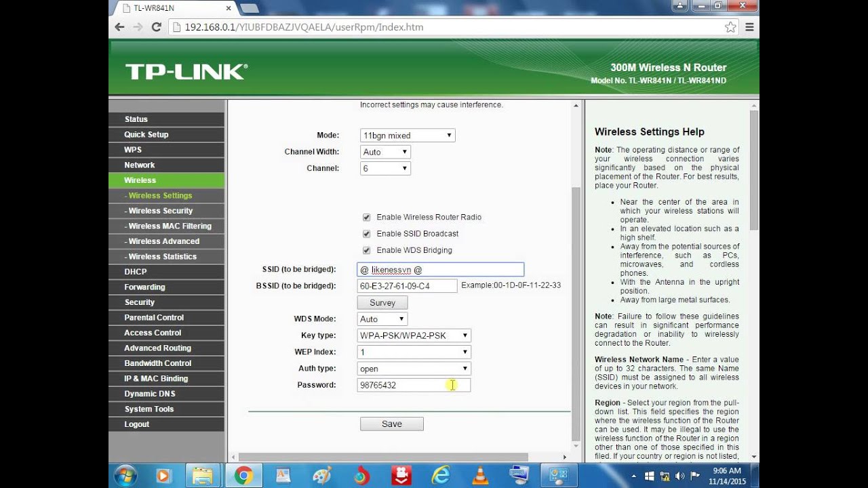Open Quick Setup in sidebar

pos(166,134)
